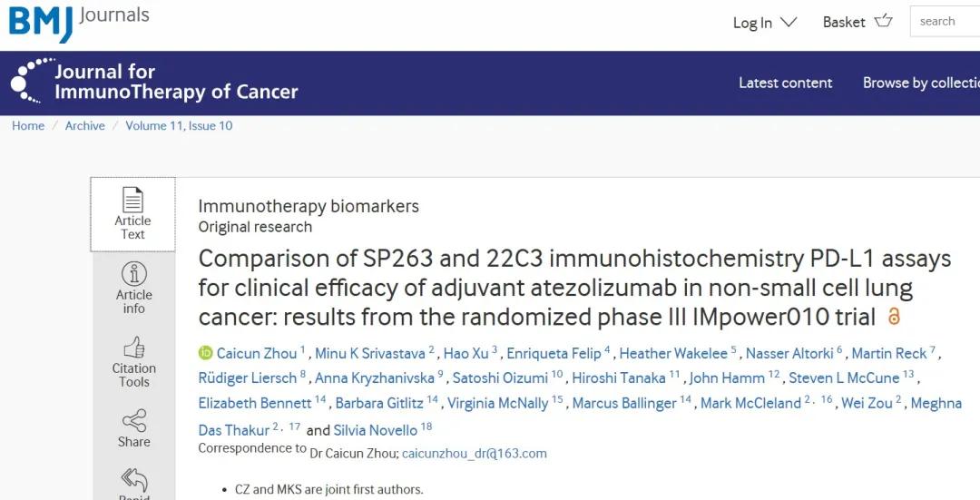Click the orange open access lock icon

894,317
